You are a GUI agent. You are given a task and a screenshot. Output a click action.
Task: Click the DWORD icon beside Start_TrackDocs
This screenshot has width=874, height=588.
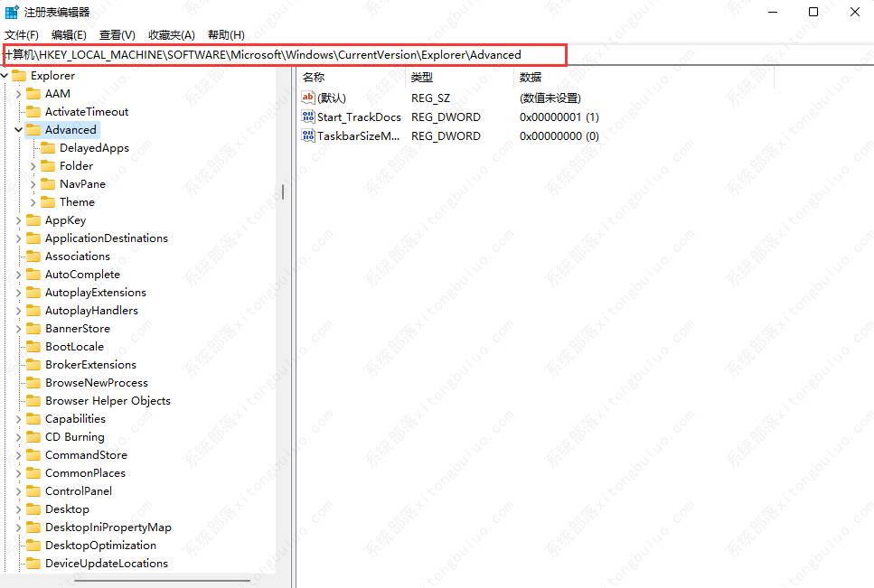pyautogui.click(x=307, y=117)
